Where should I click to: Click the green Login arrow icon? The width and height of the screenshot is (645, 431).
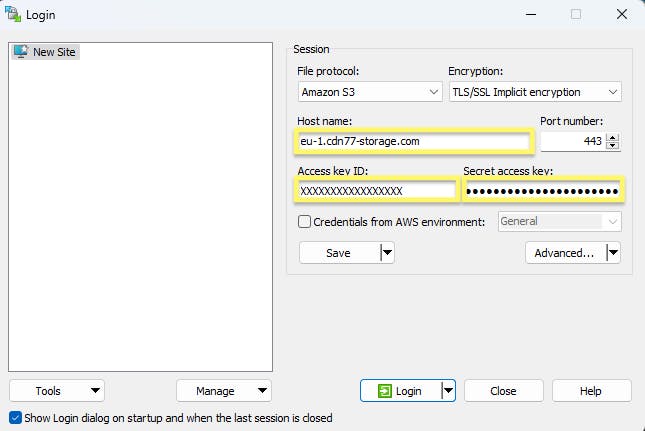point(384,391)
